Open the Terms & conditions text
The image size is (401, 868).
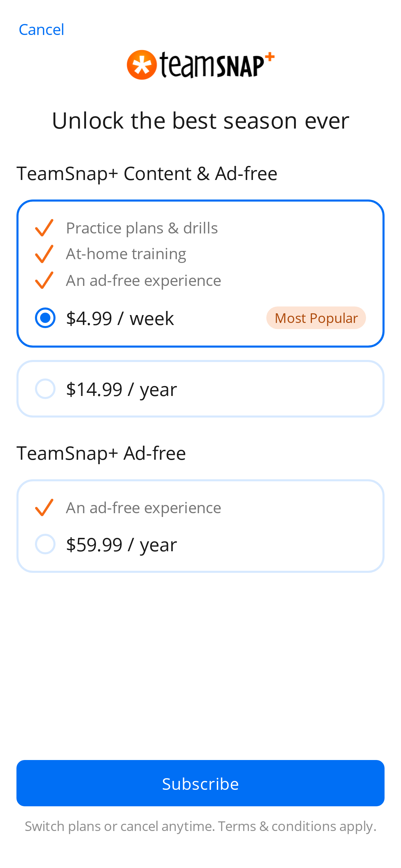pos(277,826)
